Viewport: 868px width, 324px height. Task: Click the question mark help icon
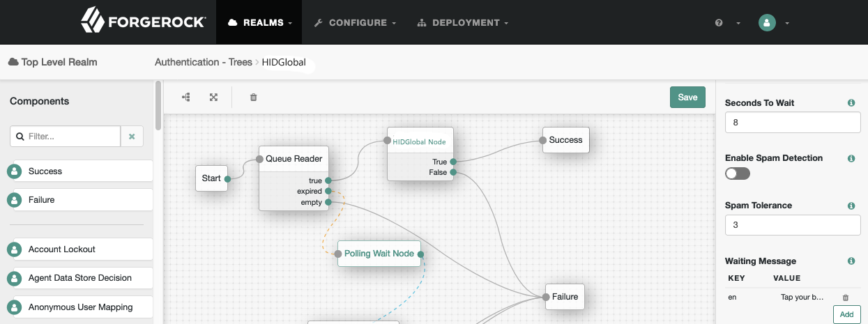click(x=719, y=23)
